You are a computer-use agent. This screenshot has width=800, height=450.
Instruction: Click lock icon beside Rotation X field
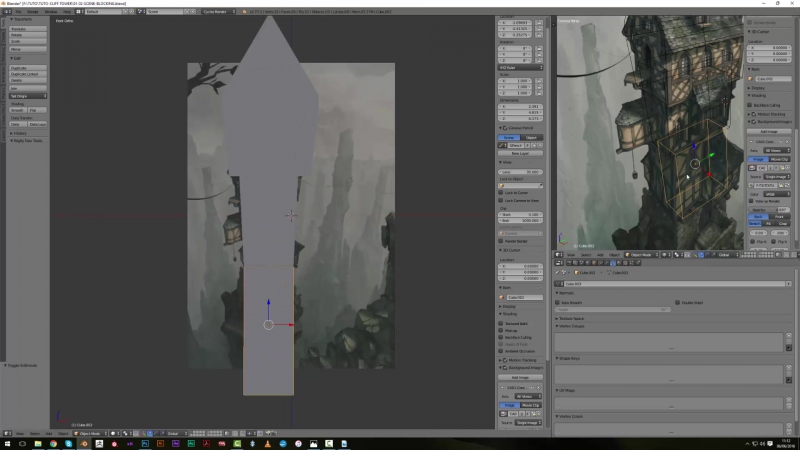539,48
